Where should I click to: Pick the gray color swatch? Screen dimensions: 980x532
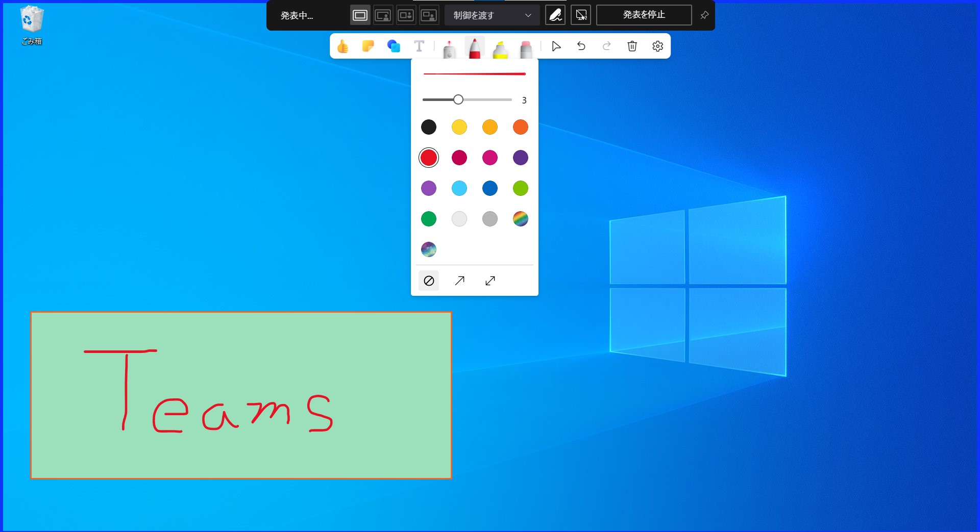490,219
